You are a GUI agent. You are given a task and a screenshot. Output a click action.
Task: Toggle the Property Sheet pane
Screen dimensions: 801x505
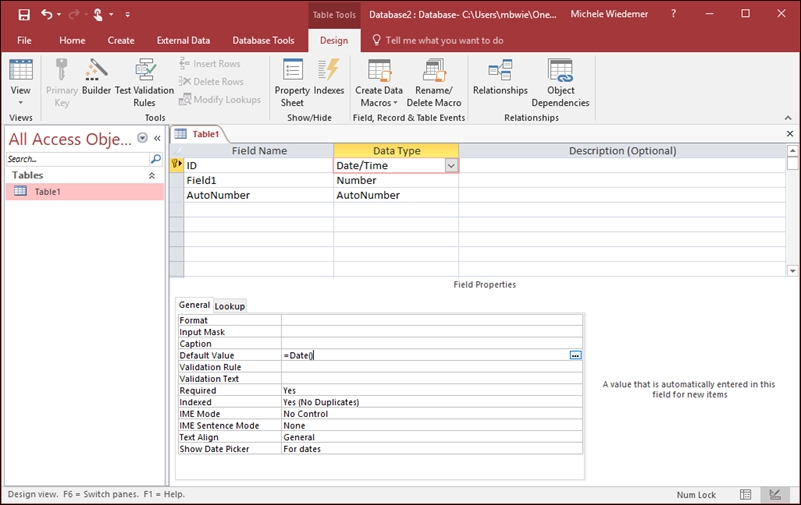[292, 83]
